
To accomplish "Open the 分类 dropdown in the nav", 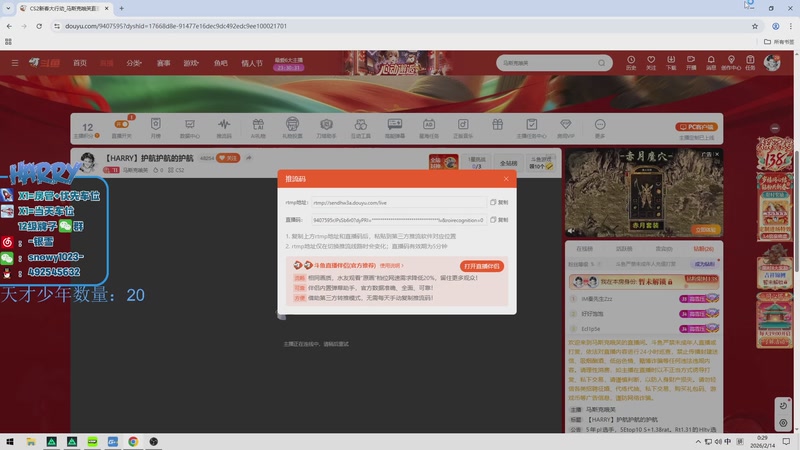I will coord(134,63).
